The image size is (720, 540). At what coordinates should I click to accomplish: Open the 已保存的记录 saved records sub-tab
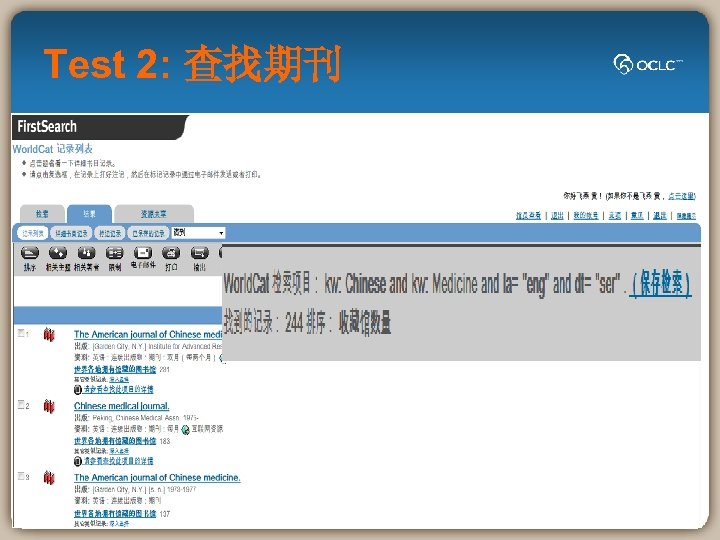(148, 233)
